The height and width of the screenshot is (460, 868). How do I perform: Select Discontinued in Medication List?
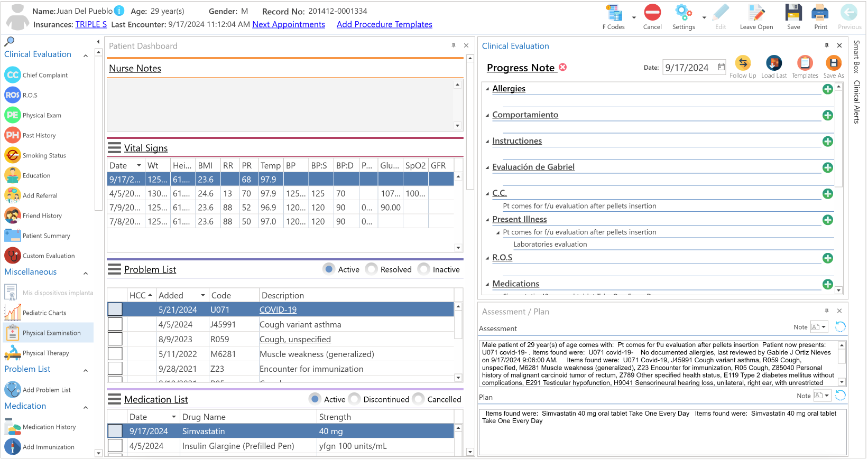click(355, 399)
